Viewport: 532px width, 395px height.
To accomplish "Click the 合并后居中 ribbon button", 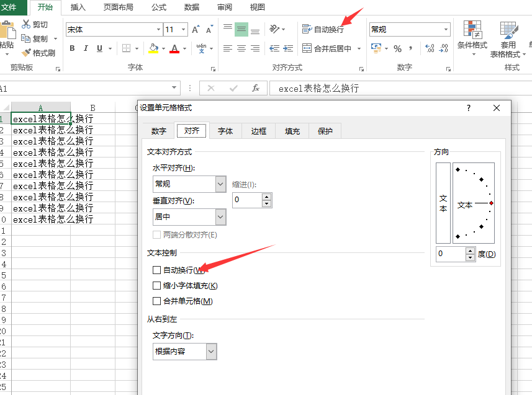I will pyautogui.click(x=327, y=49).
